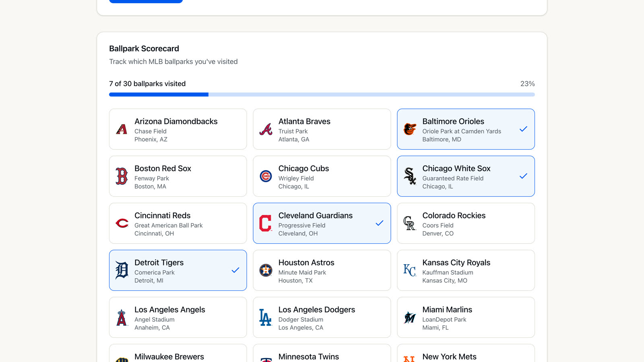Click 'Denver, CO' location text

coord(438,233)
